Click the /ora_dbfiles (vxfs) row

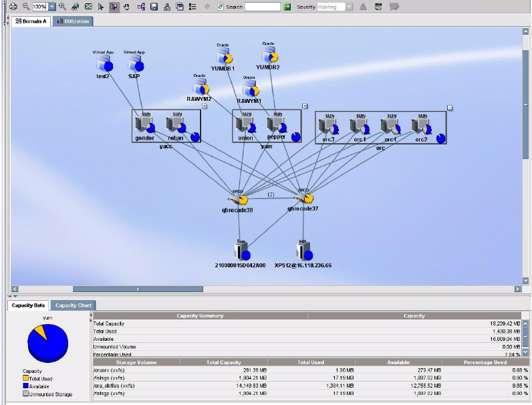[x=311, y=386]
